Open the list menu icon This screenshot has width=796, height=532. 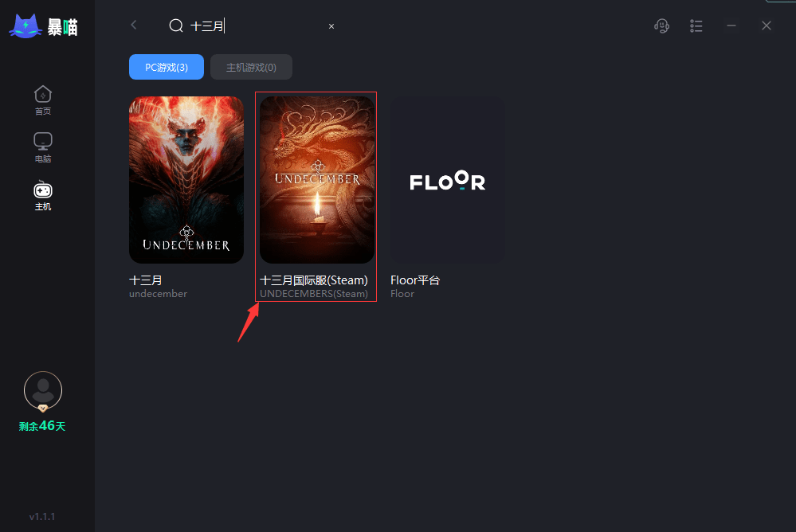[696, 26]
